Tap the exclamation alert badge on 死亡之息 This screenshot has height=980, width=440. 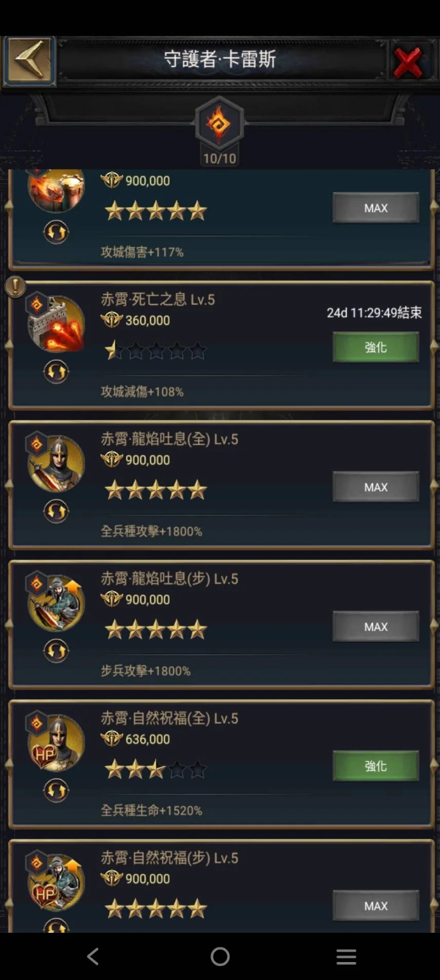coord(15,287)
